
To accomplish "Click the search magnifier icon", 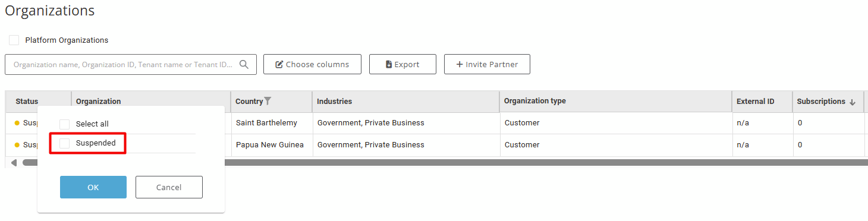I will (x=244, y=65).
